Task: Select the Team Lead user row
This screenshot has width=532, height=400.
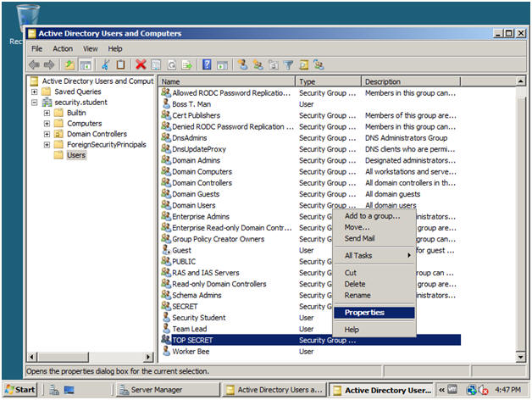Action: [311, 329]
